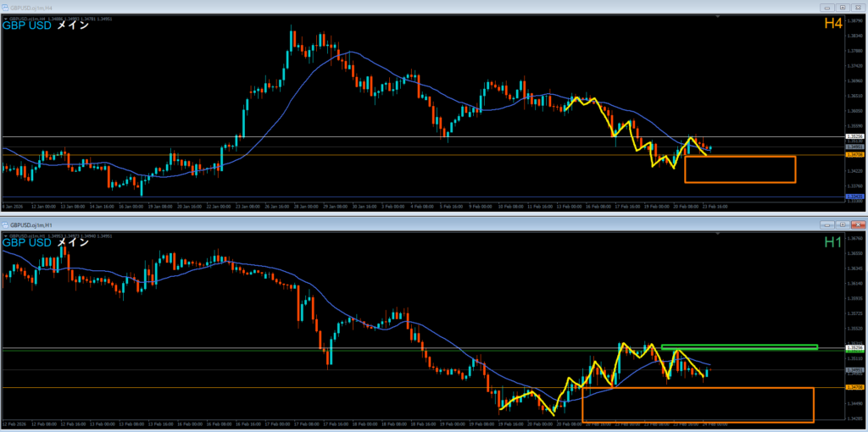Image resolution: width=868 pixels, height=432 pixels.
Task: Expand the H1 chart info dropdown arrow
Action: (x=5, y=235)
